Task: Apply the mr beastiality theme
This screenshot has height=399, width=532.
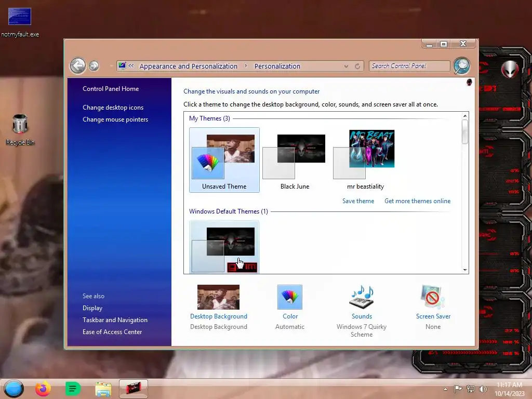Action: 365,160
